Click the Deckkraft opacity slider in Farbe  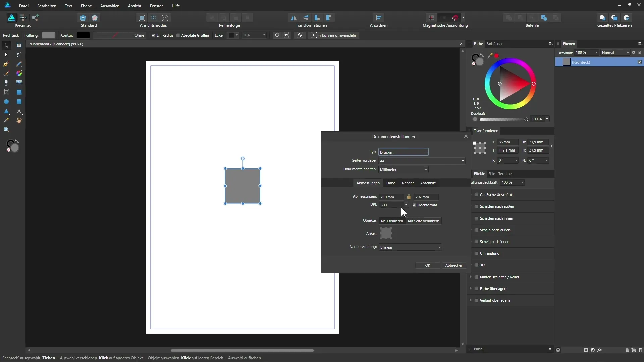[503, 119]
